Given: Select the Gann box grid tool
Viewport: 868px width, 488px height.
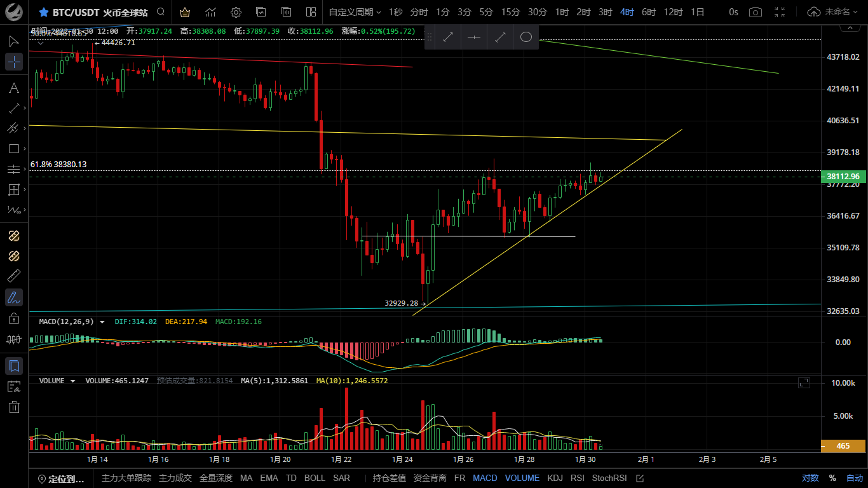Looking at the screenshot, I should pyautogui.click(x=14, y=189).
